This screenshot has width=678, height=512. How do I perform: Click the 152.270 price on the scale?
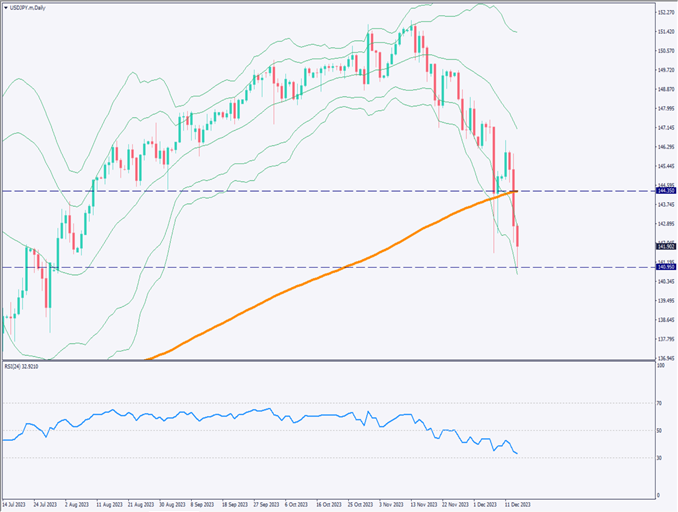[664, 13]
